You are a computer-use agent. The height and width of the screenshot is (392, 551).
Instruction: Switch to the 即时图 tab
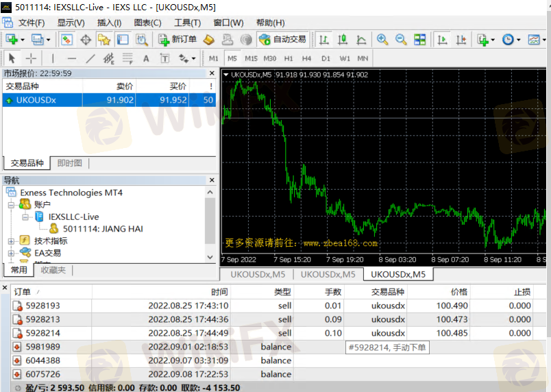[70, 163]
